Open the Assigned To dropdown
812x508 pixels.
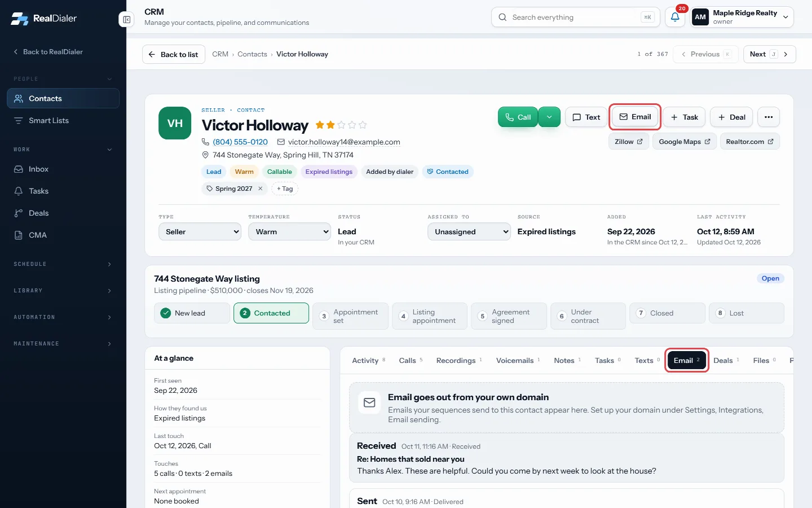click(469, 231)
